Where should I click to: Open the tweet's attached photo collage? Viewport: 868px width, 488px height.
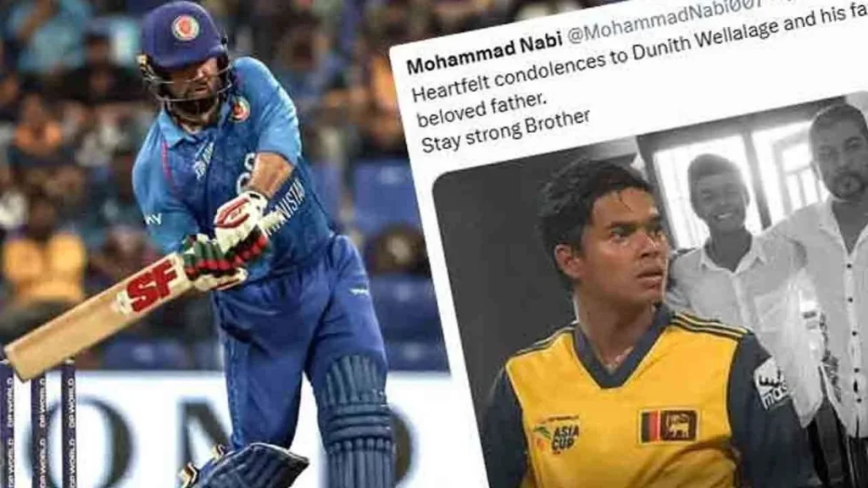pos(650,293)
